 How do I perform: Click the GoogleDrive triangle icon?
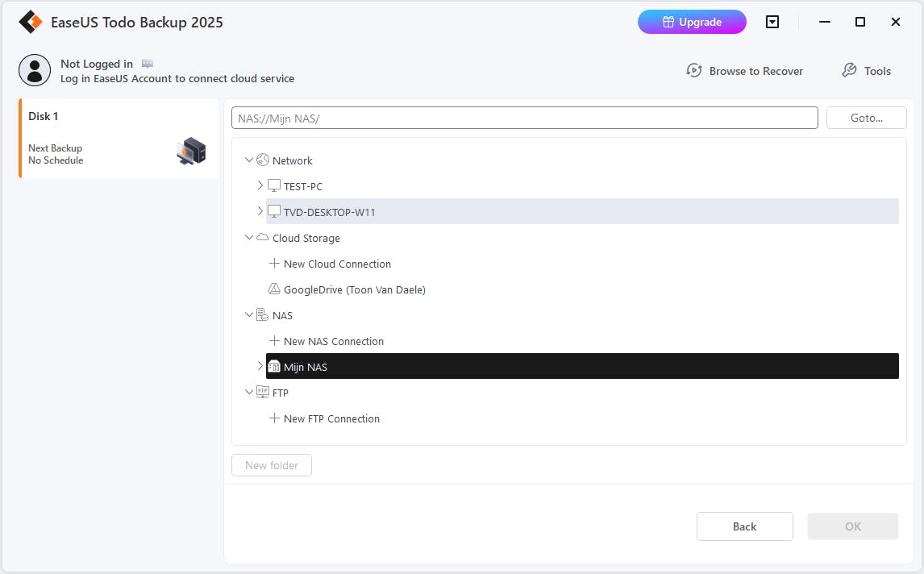coord(274,289)
